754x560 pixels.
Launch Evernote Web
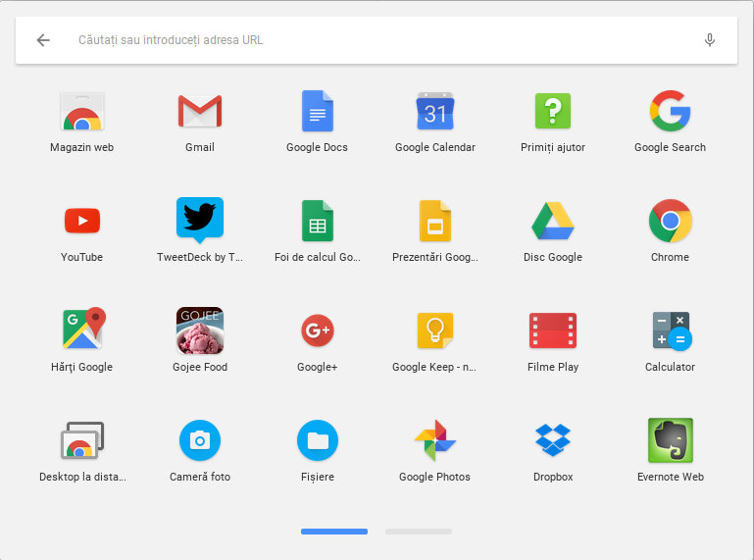pyautogui.click(x=671, y=440)
